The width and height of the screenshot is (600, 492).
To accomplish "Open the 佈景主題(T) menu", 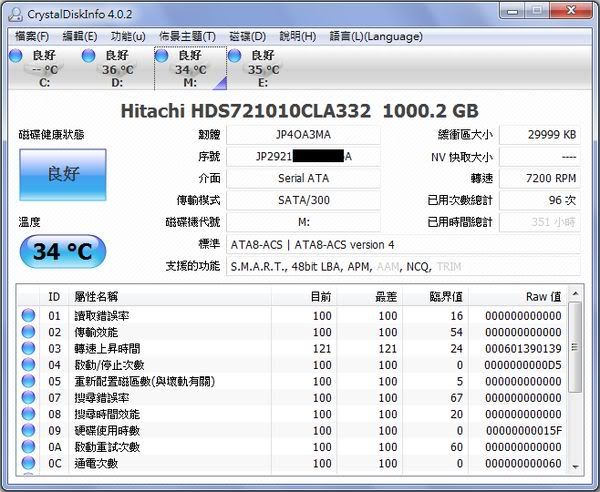I will [187, 37].
